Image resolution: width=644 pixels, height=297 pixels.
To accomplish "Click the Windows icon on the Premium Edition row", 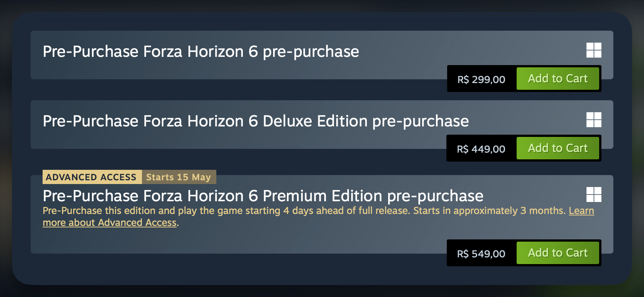I will (x=594, y=195).
